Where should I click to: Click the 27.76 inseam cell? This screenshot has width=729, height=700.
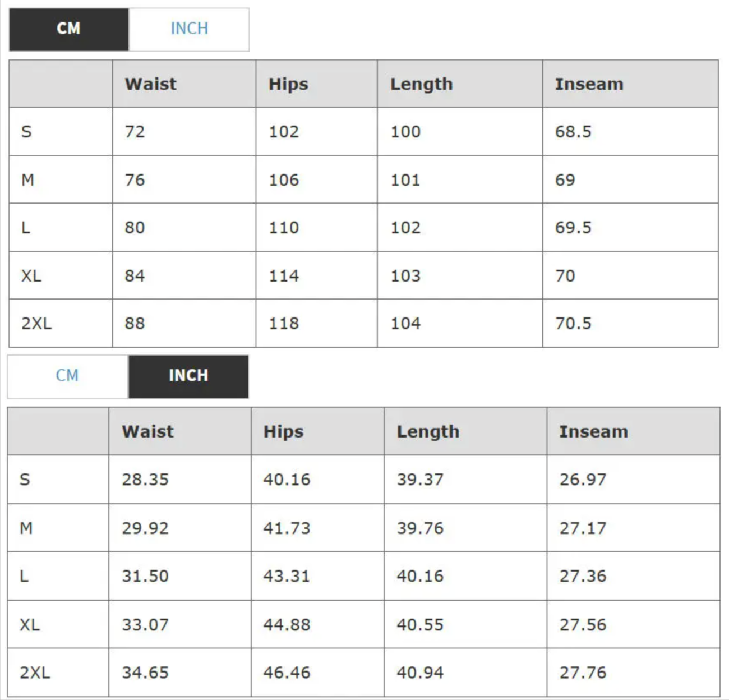(583, 673)
